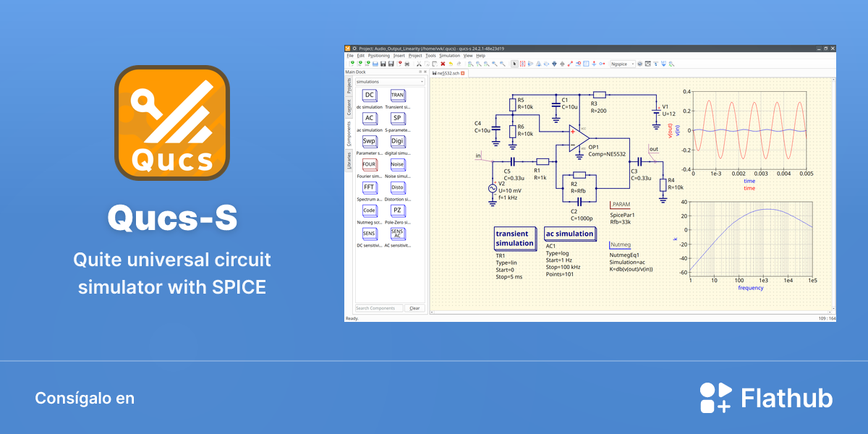
Task: Focus the Search Components field
Action: pyautogui.click(x=379, y=308)
